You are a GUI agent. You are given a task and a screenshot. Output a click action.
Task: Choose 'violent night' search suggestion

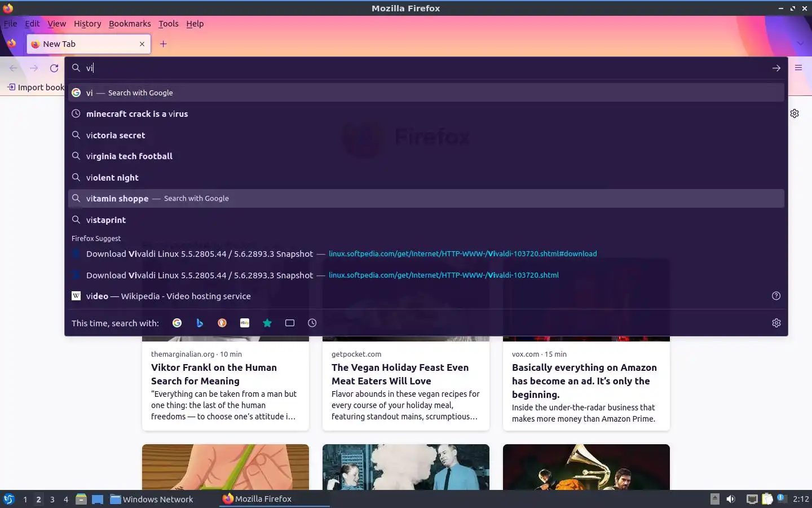click(426, 177)
